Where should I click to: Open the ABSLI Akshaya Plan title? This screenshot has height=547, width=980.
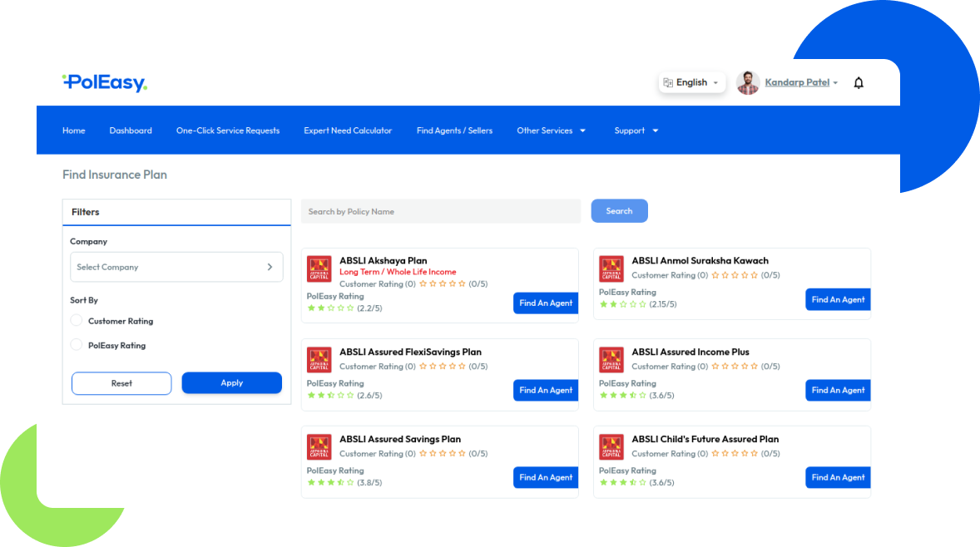point(384,260)
